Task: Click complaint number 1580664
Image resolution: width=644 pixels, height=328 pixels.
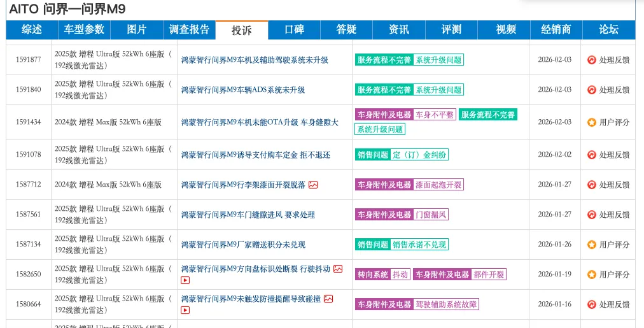Action: click(29, 304)
